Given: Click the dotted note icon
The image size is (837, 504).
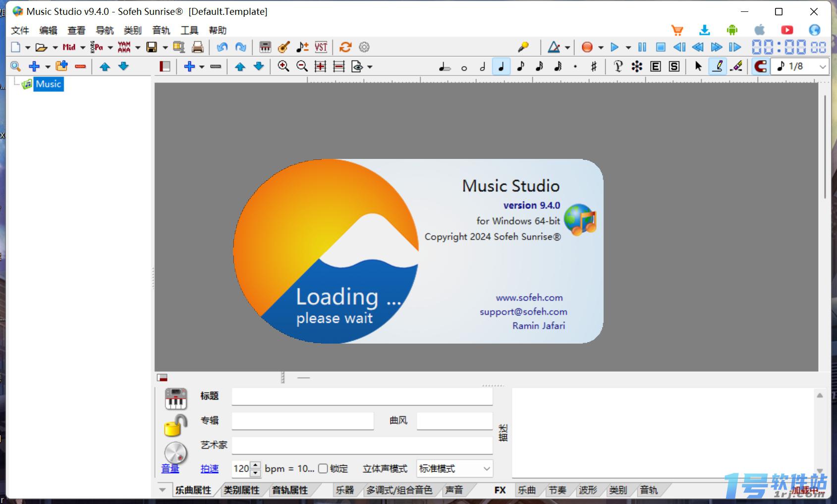Looking at the screenshot, I should (x=575, y=66).
